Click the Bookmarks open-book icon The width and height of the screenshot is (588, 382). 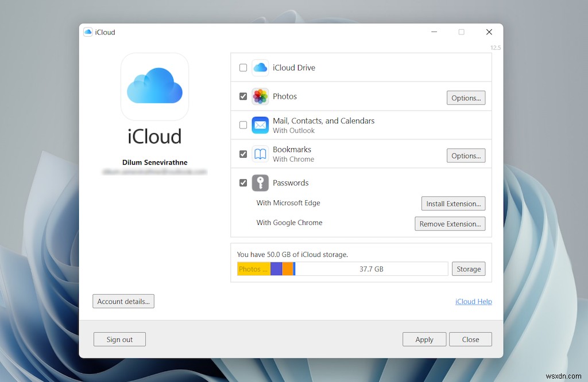[x=260, y=154]
